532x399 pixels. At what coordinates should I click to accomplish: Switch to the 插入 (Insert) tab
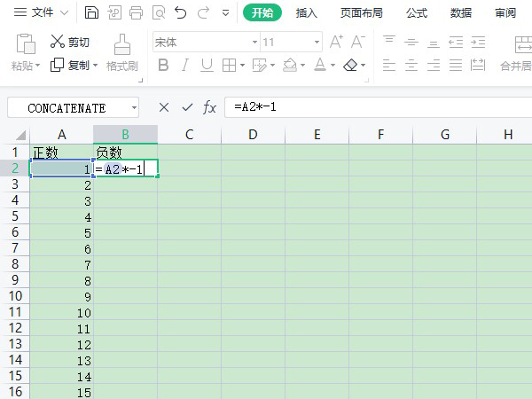tap(307, 12)
